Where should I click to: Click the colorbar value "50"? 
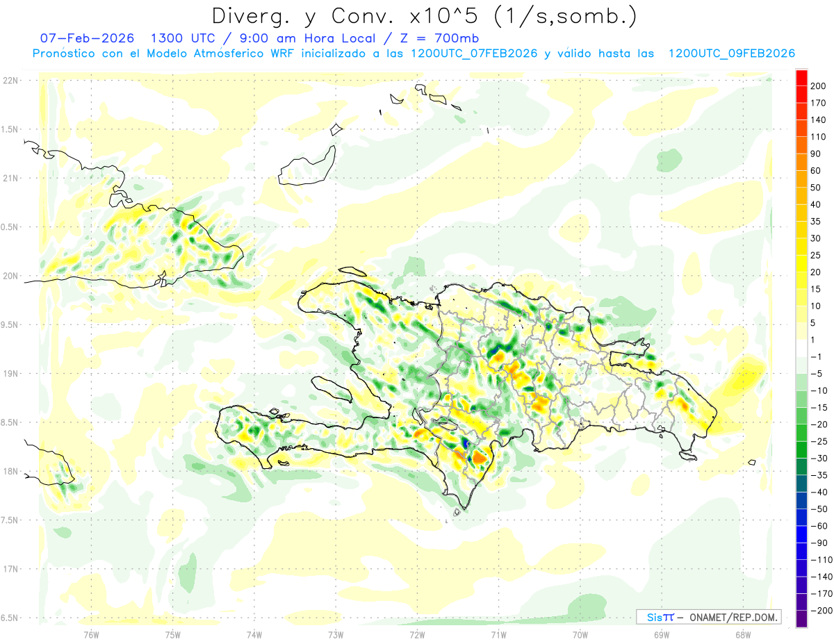(816, 188)
